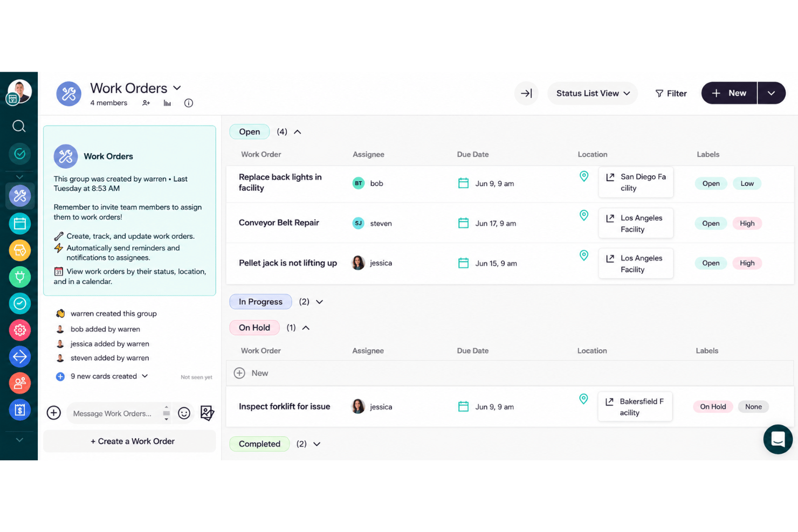Click bob's BT assignee avatar
The height and width of the screenshot is (532, 798).
point(359,183)
